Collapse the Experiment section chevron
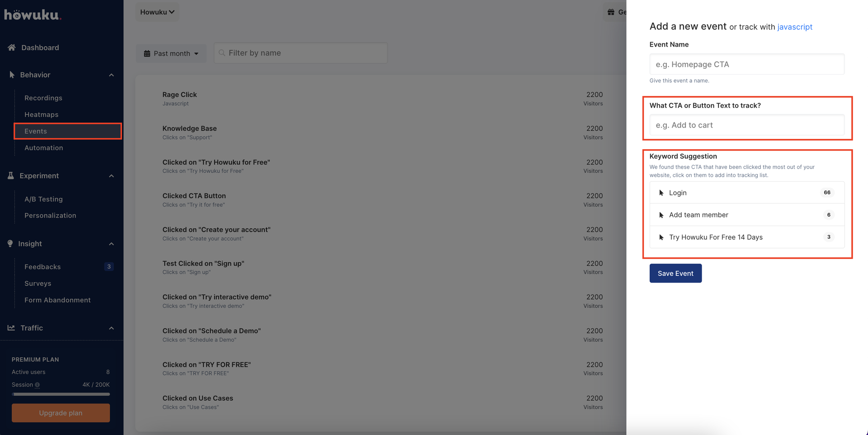The width and height of the screenshot is (868, 435). (111, 176)
